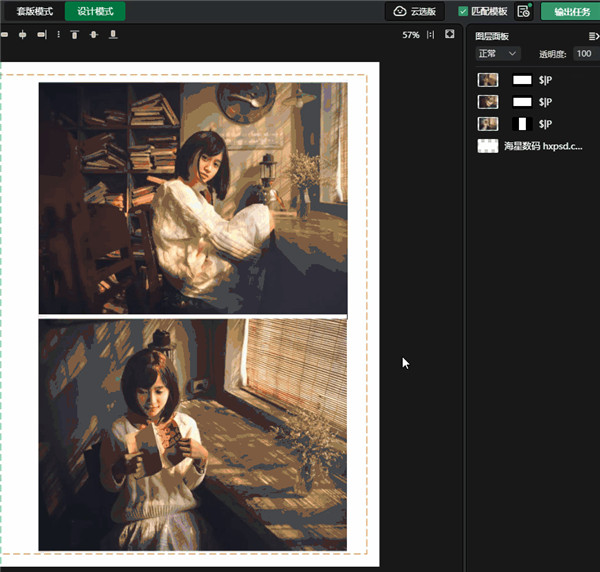The width and height of the screenshot is (600, 572).
Task: Click the 图层面板 panel title
Action: (x=492, y=36)
